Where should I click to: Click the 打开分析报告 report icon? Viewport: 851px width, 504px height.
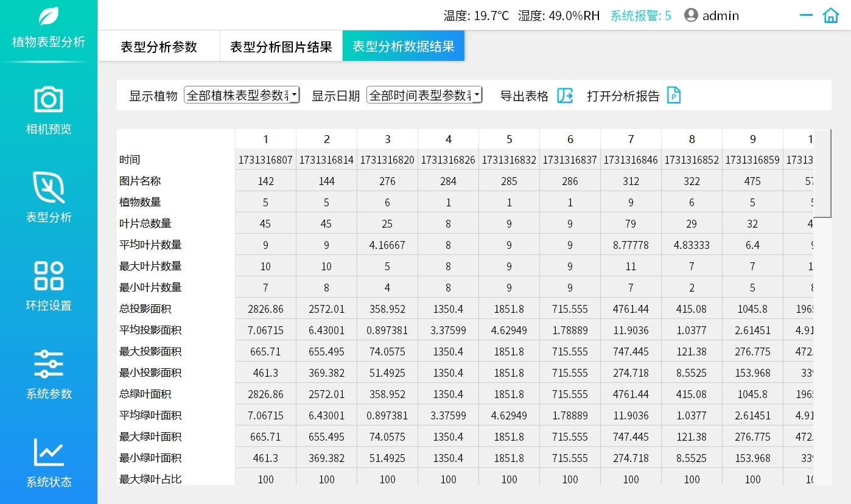coord(674,96)
